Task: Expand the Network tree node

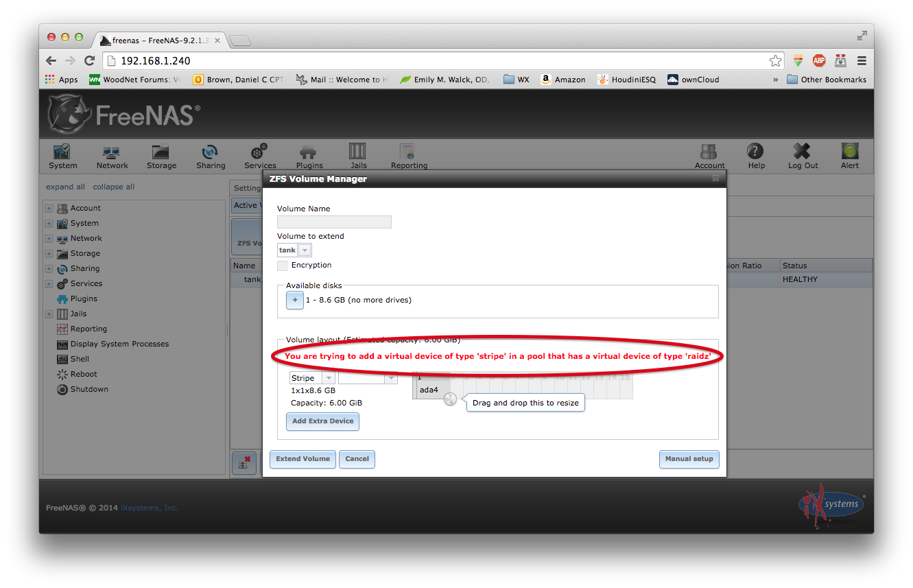Action: pyautogui.click(x=49, y=238)
